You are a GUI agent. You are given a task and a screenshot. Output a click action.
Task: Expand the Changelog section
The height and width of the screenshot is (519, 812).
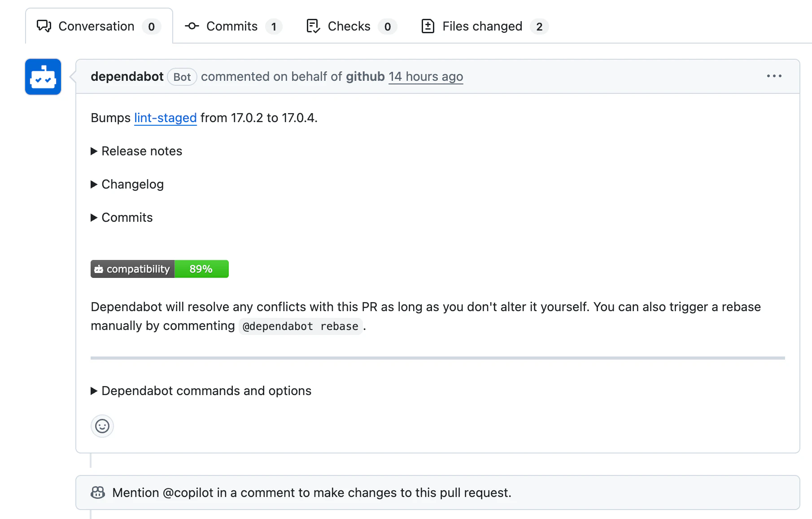click(x=127, y=184)
